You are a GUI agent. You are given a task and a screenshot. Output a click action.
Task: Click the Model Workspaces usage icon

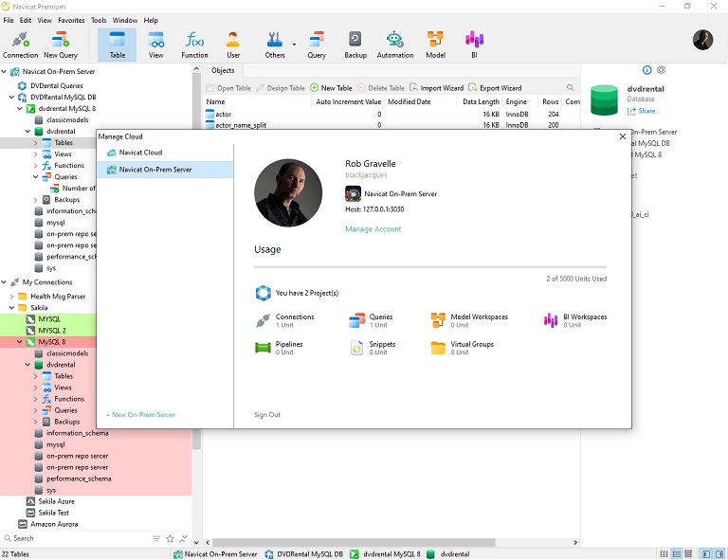(438, 320)
